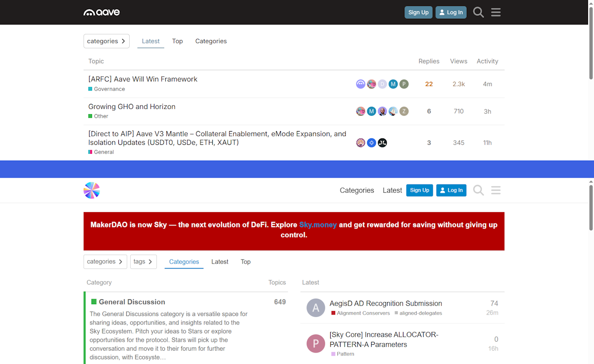Open the [ARFC] Aave Will Win Framework topic
Image resolution: width=594 pixels, height=364 pixels.
pyautogui.click(x=143, y=79)
